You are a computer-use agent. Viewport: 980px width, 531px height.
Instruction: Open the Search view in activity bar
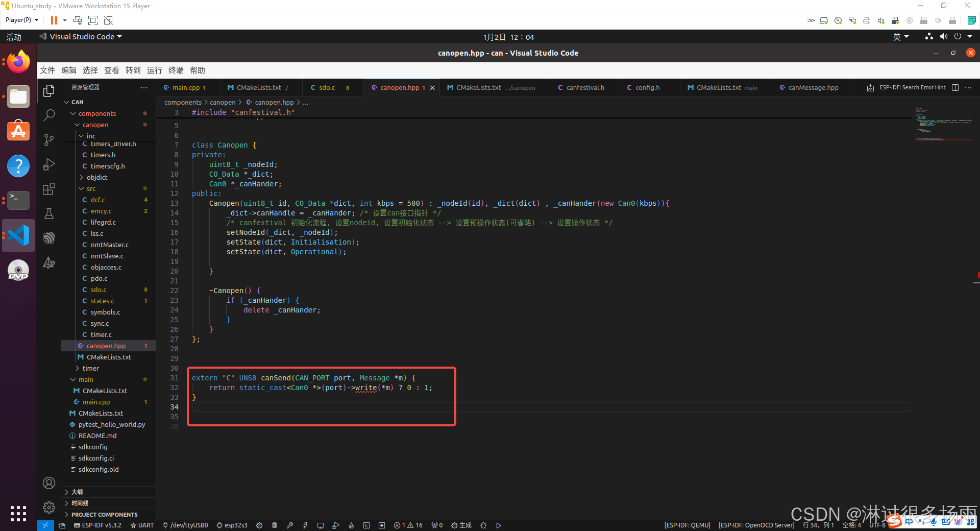click(x=49, y=115)
